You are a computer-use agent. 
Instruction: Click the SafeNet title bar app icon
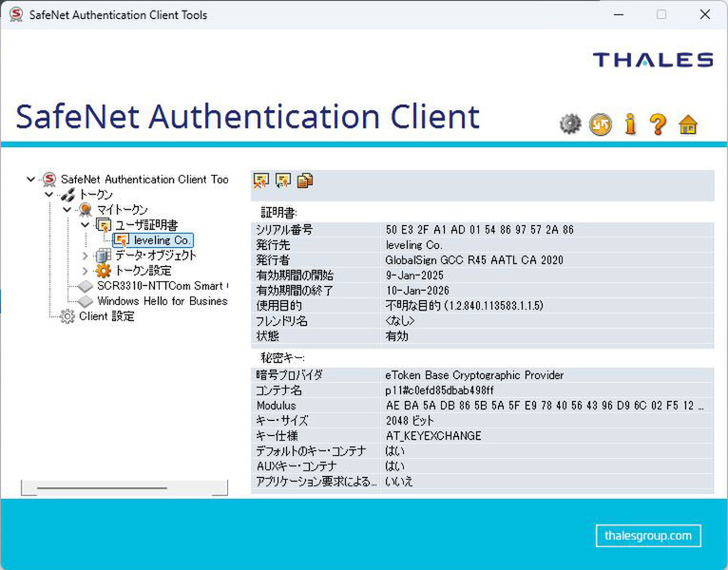16,14
